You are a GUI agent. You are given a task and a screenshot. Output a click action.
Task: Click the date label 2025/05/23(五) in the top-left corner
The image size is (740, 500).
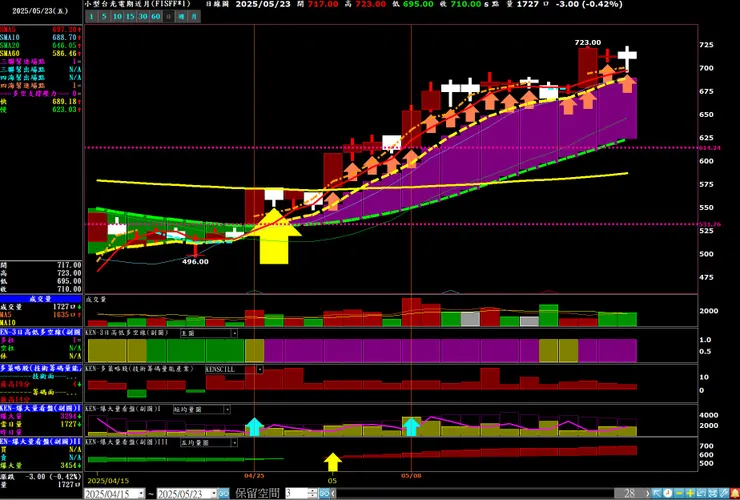click(x=40, y=11)
